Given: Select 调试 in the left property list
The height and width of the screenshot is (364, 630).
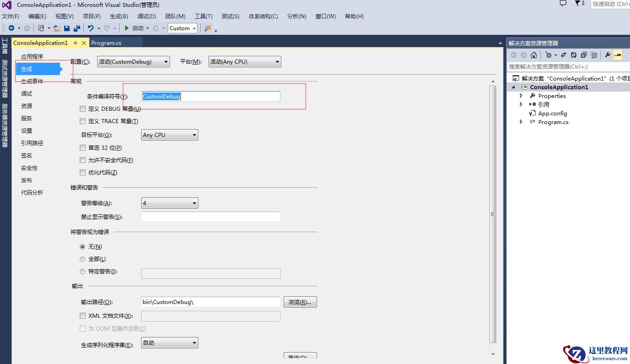Looking at the screenshot, I should tap(27, 94).
